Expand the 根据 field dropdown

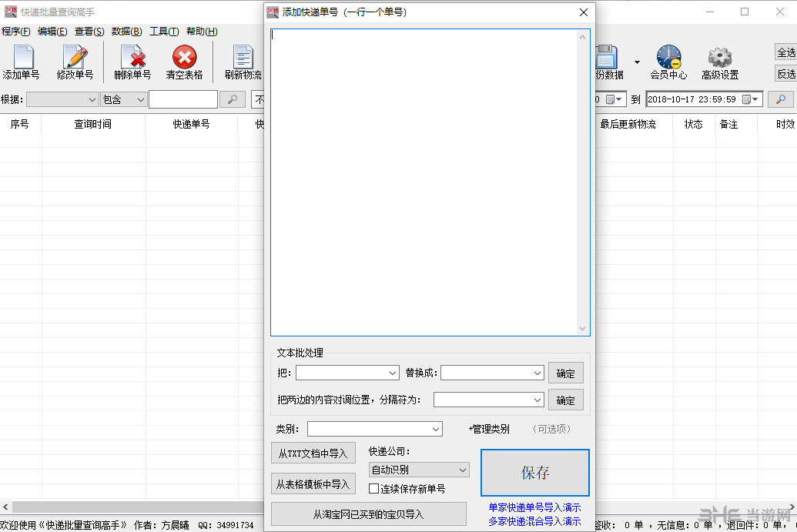(92, 99)
